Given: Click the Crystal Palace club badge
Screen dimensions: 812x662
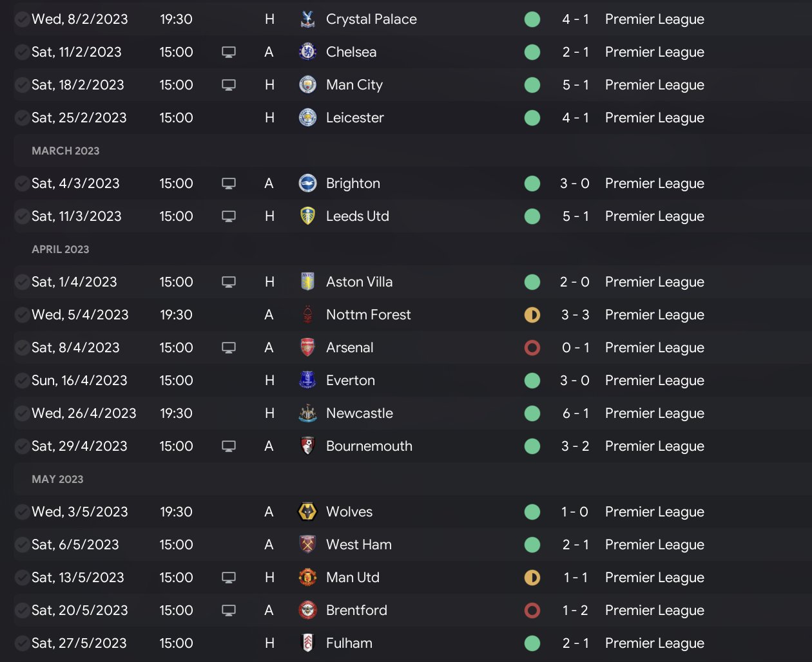Looking at the screenshot, I should click(307, 19).
